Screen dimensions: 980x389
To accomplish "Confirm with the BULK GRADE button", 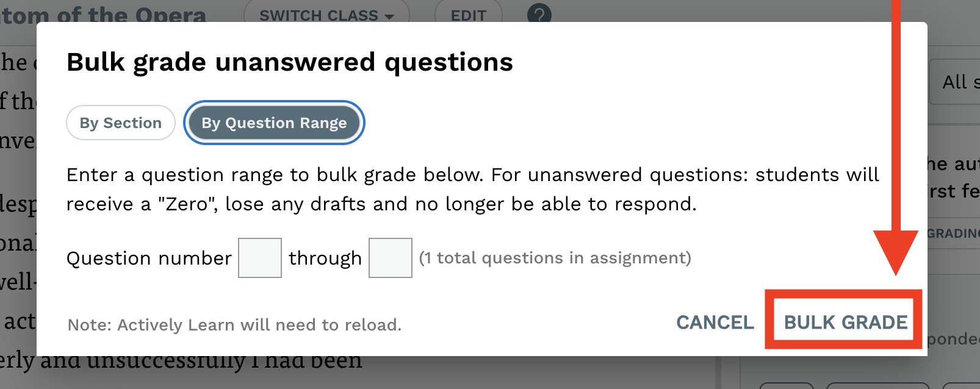I will [846, 322].
